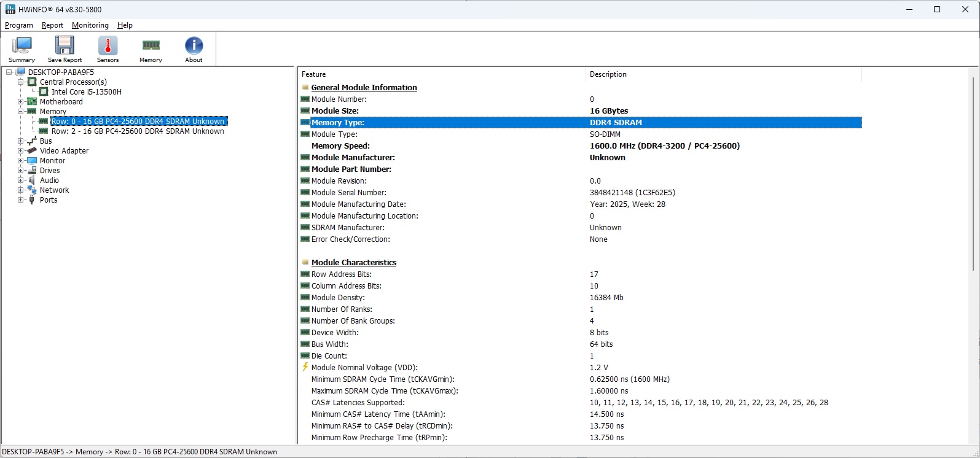Click the Intel Core i5-13500H CPU icon

tap(44, 92)
